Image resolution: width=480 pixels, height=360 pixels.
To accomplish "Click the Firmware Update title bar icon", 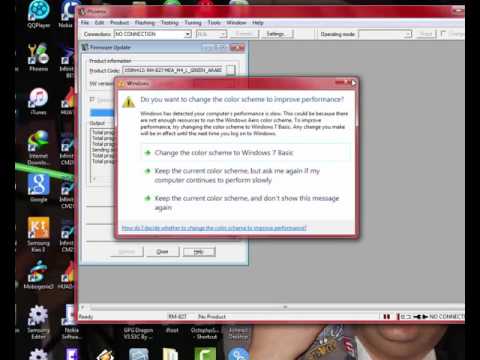I will click(85, 47).
